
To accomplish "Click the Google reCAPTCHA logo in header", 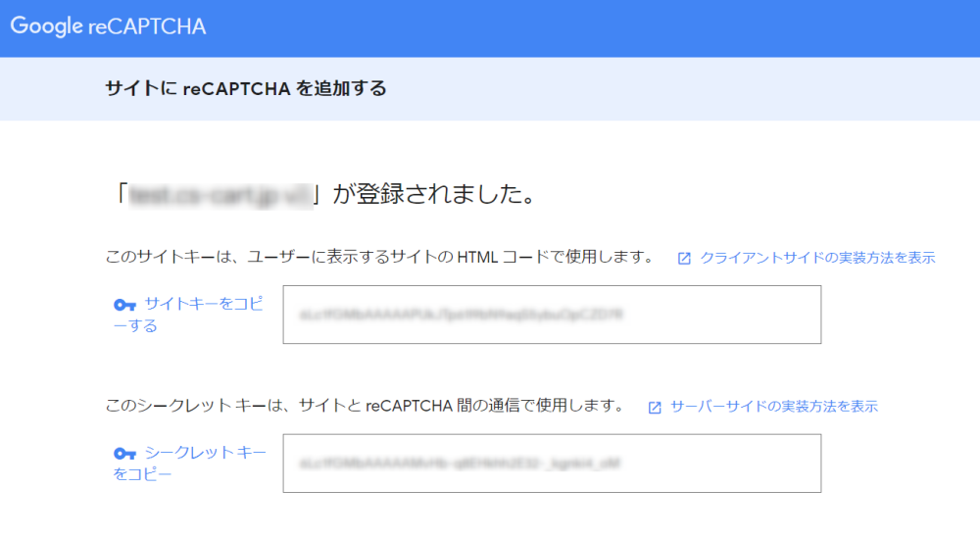I will pos(108,26).
